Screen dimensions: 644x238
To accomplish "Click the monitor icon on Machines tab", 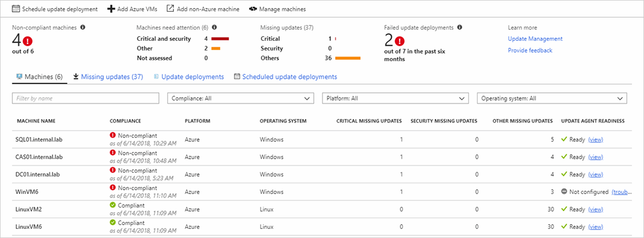I will [x=20, y=77].
